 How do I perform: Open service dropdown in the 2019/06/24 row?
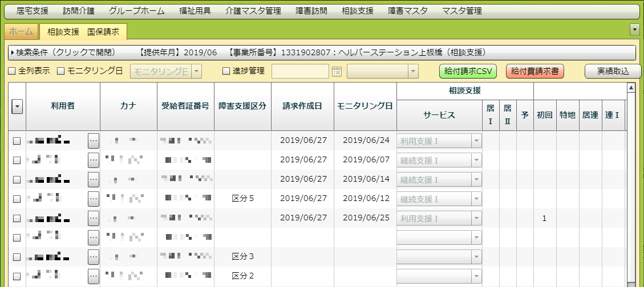pyautogui.click(x=476, y=141)
